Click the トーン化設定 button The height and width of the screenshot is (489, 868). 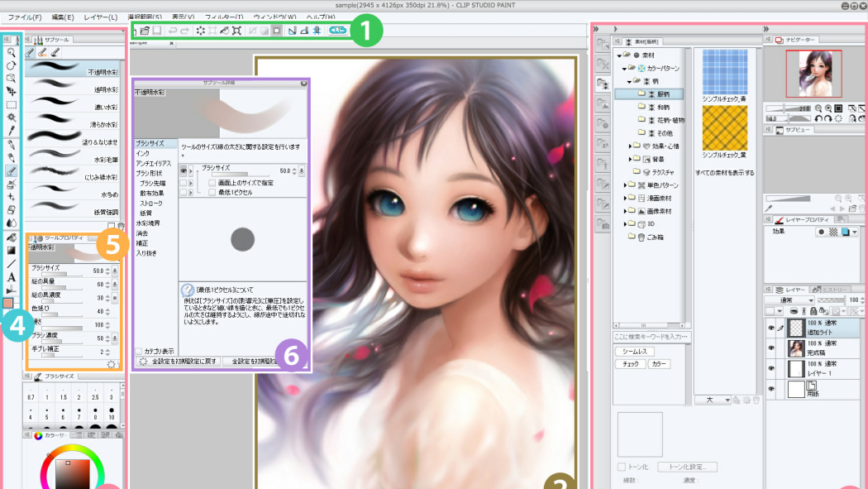click(687, 467)
